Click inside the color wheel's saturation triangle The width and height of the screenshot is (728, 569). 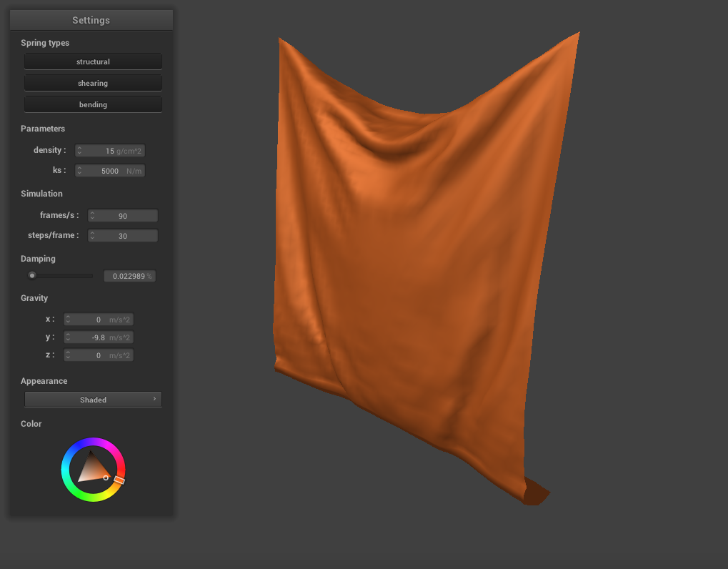91,469
